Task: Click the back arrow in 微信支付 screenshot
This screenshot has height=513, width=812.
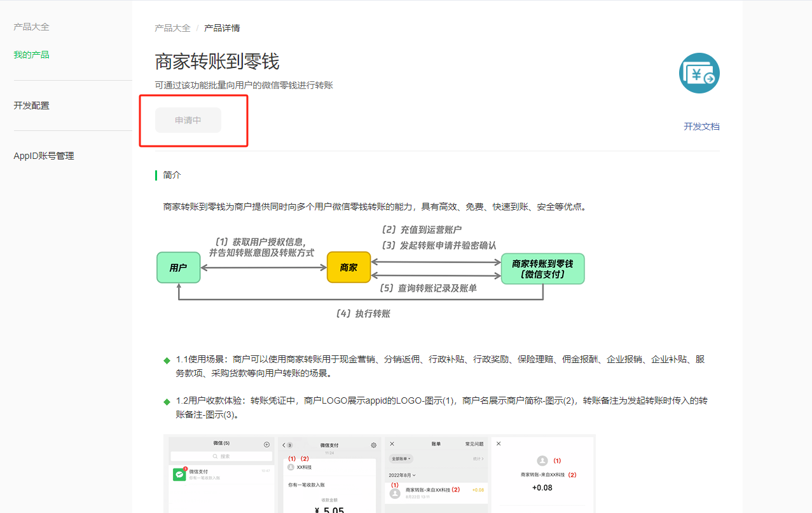Action: click(284, 446)
